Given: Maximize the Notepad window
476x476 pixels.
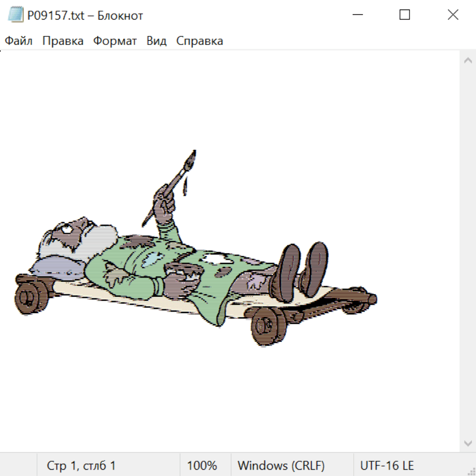Looking at the screenshot, I should pos(405,15).
